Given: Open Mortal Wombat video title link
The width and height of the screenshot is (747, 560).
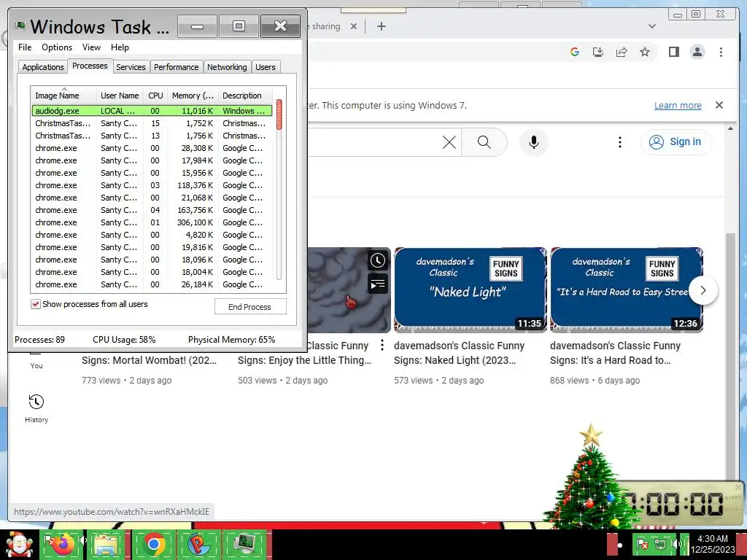Looking at the screenshot, I should pos(149,360).
